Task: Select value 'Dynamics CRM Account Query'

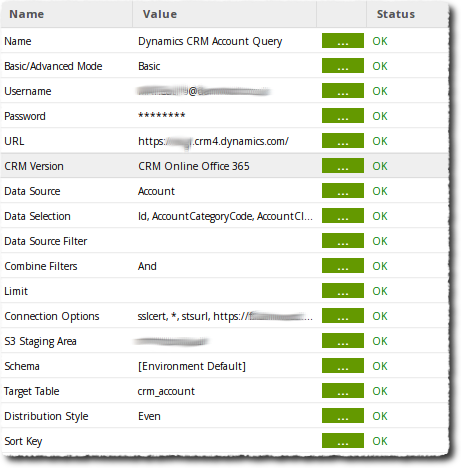Action: [210, 41]
